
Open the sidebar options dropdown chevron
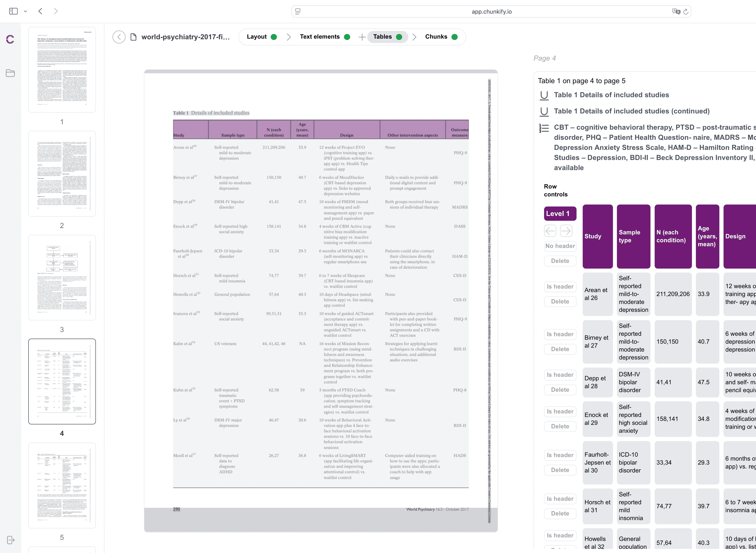pos(25,11)
